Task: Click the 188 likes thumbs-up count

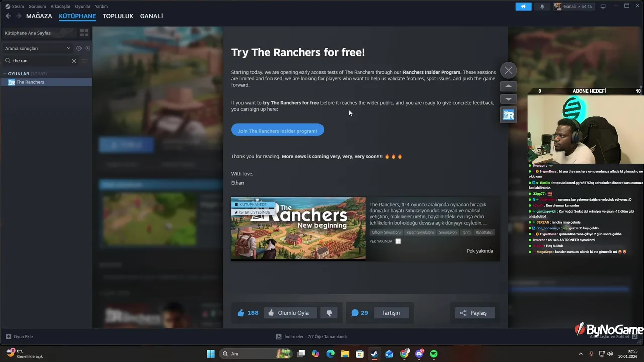Action: (x=248, y=313)
